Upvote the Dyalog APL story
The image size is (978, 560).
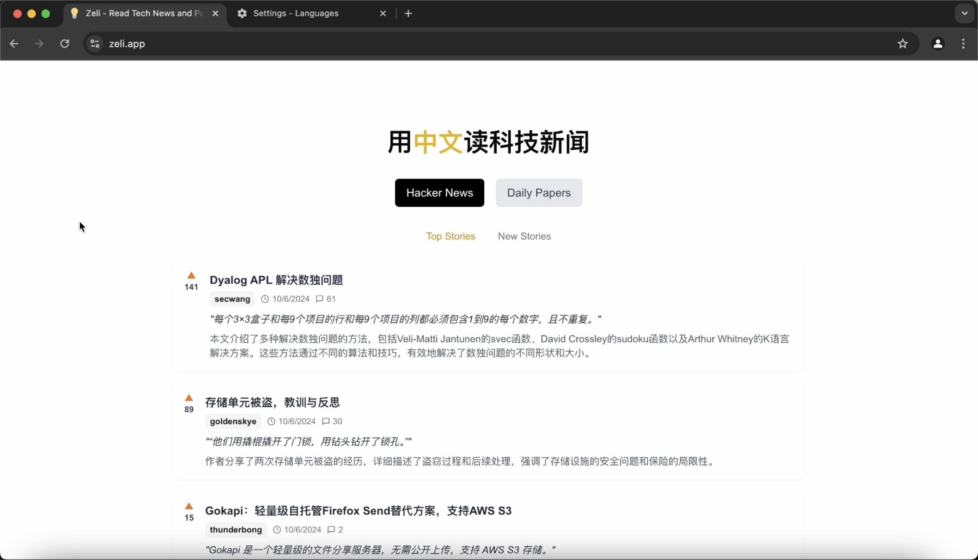tap(191, 275)
